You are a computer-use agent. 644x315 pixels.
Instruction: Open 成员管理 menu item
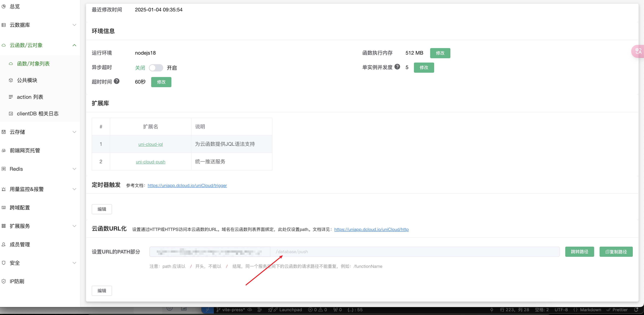[x=40, y=245]
